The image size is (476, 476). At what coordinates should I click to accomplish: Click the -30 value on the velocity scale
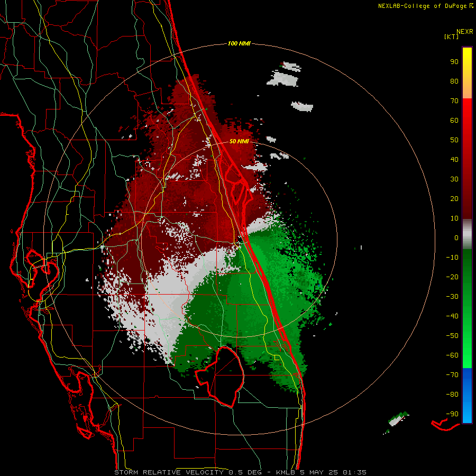[x=452, y=297]
